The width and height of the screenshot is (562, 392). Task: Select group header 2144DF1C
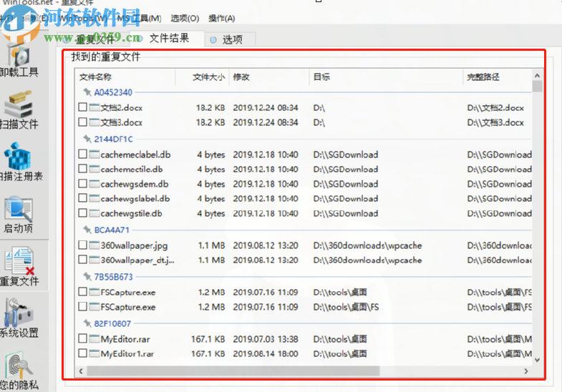[113, 139]
